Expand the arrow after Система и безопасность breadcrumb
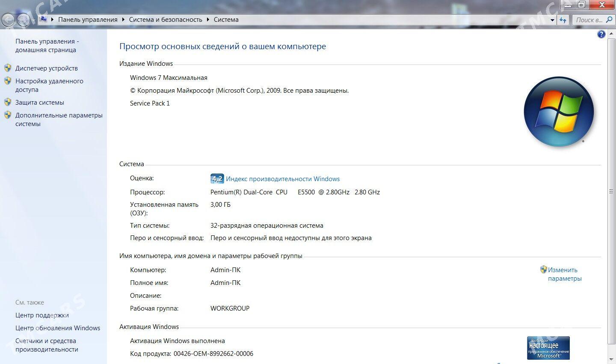The height and width of the screenshot is (364, 616). (208, 20)
